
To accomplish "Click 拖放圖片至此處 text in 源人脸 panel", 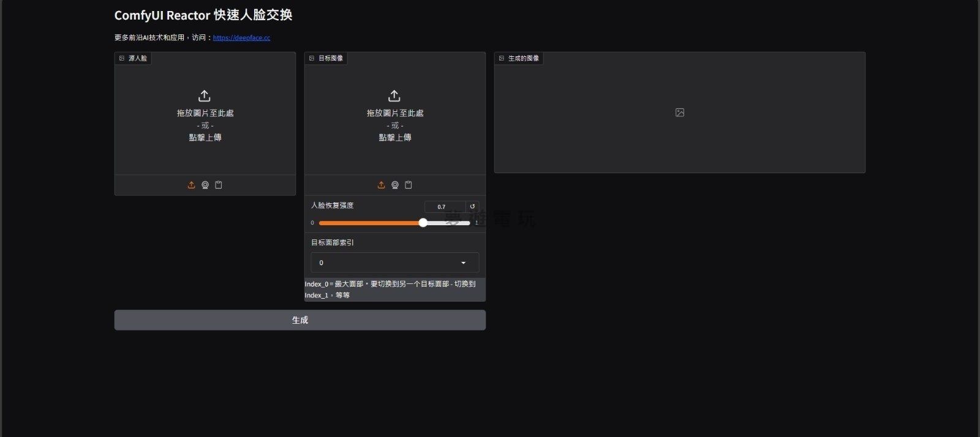I will pyautogui.click(x=205, y=113).
